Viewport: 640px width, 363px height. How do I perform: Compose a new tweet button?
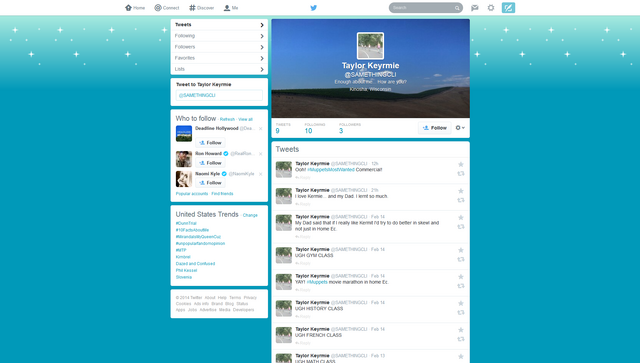click(x=508, y=8)
